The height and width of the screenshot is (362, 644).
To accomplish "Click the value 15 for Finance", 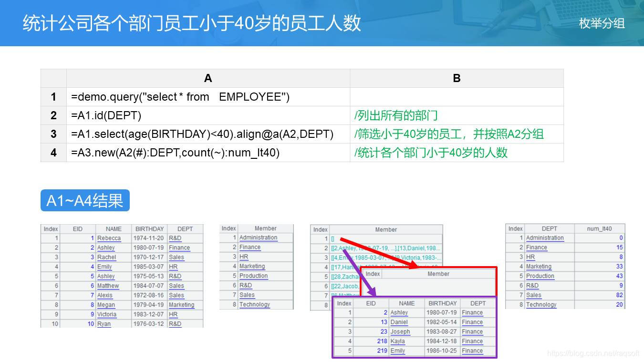I will pos(619,248).
